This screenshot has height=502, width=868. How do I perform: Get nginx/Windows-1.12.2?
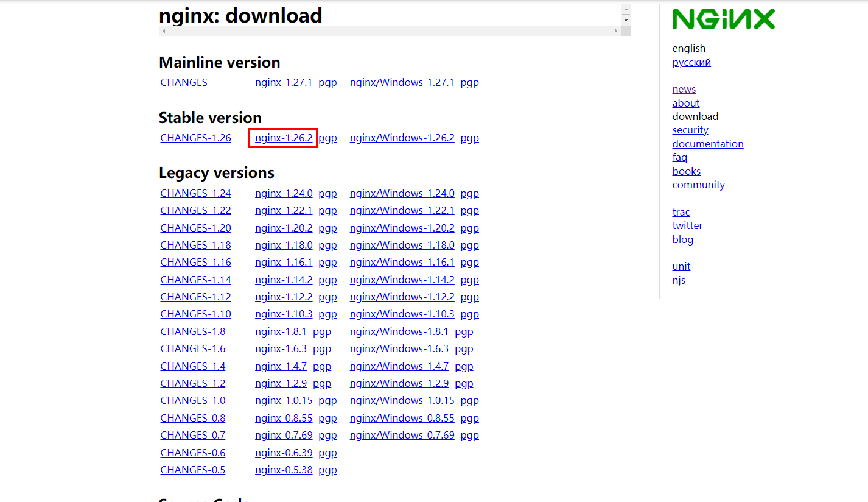click(402, 297)
